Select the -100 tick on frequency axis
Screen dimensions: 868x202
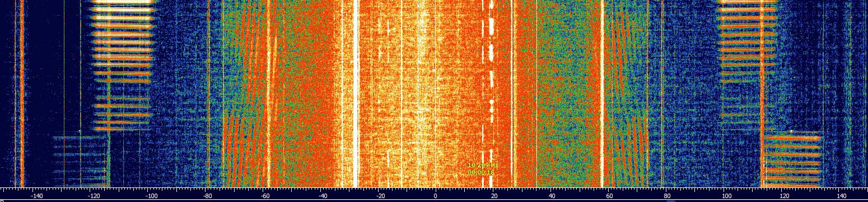click(151, 196)
